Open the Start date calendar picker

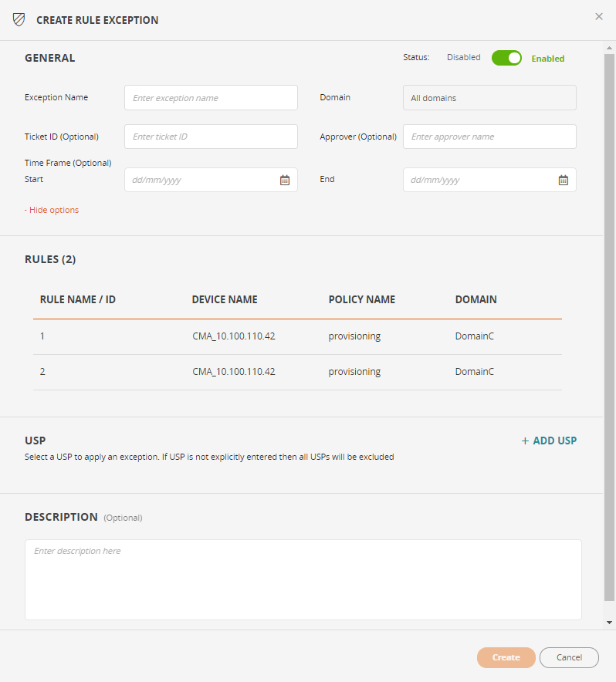(x=285, y=180)
